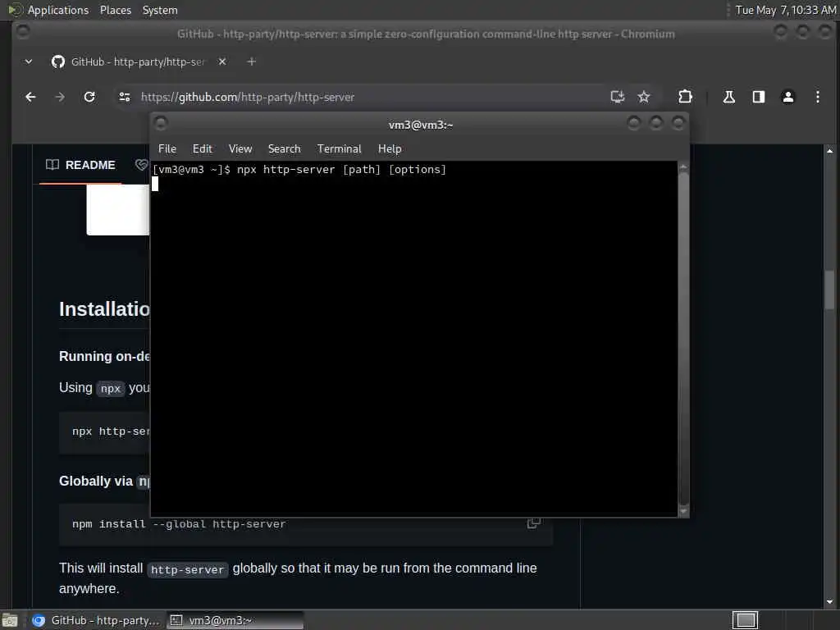840x630 pixels.
Task: Click the inline http-server code label
Action: click(187, 569)
